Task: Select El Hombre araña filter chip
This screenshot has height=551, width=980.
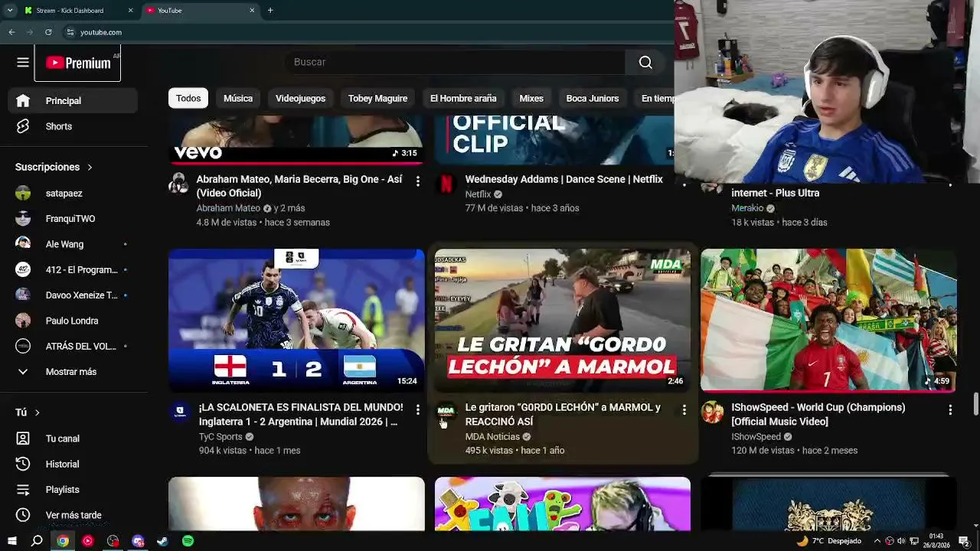Action: click(463, 98)
